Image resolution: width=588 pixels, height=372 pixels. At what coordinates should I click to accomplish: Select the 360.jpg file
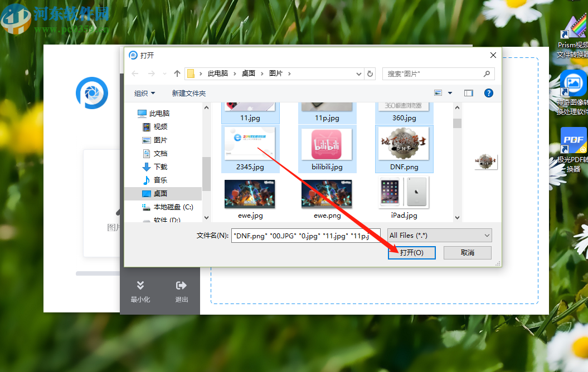click(404, 113)
